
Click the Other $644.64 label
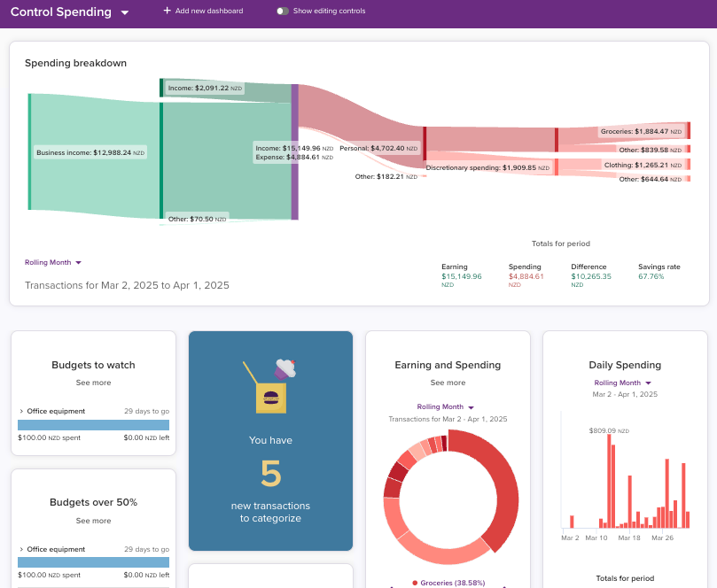click(651, 179)
